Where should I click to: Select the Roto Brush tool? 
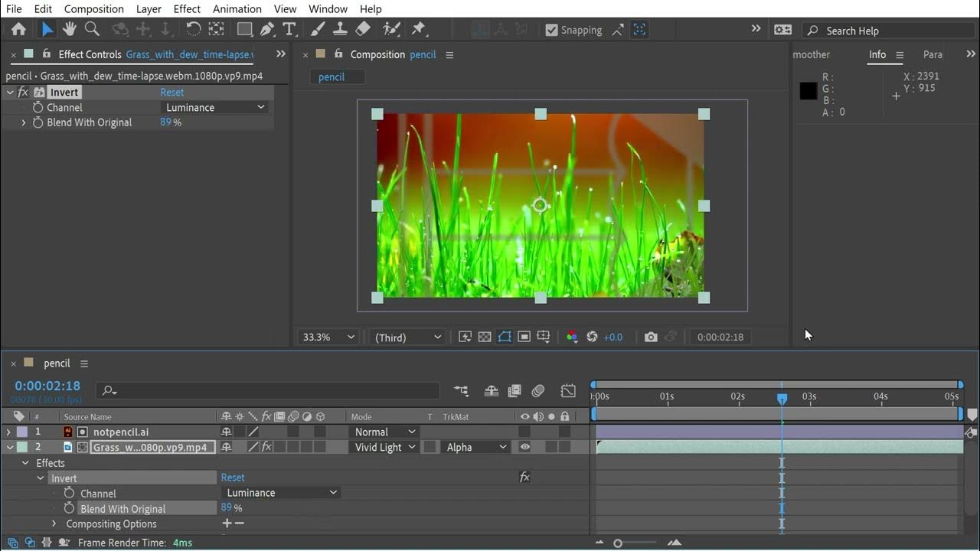pyautogui.click(x=391, y=29)
